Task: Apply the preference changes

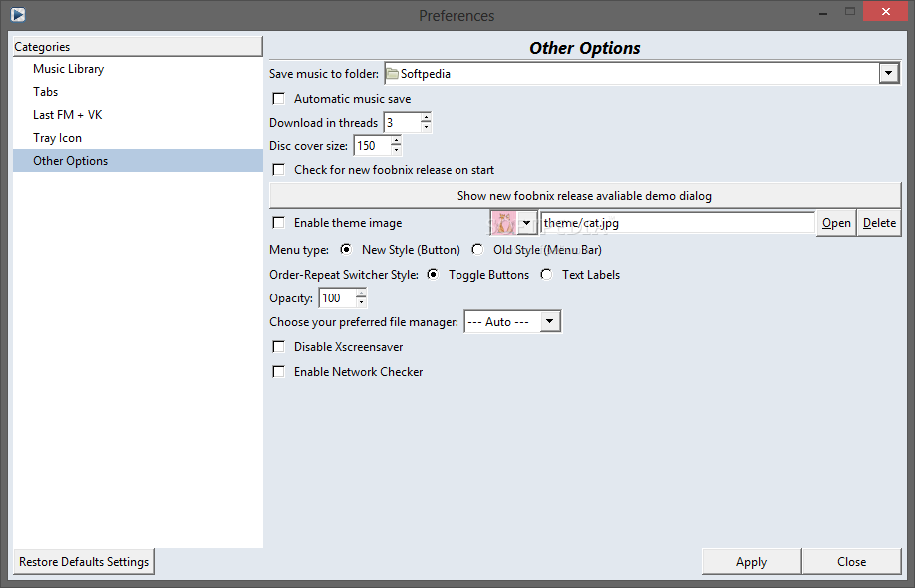Action: coord(751,562)
